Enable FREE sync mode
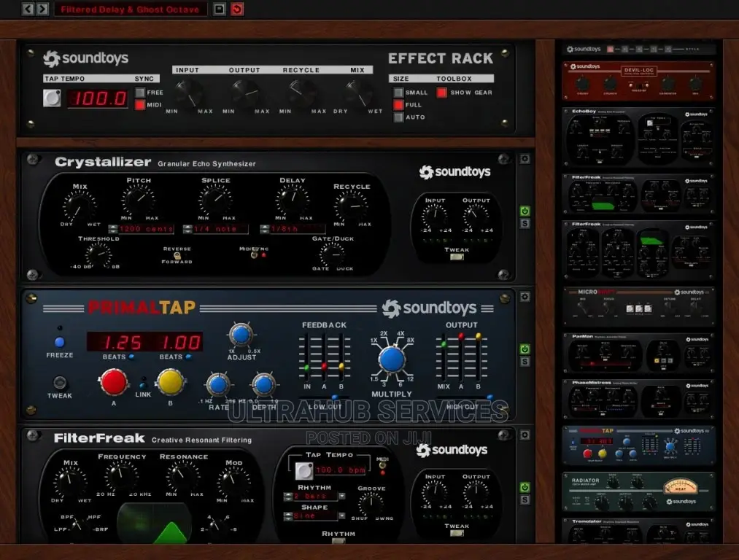739x560 pixels. click(x=140, y=93)
